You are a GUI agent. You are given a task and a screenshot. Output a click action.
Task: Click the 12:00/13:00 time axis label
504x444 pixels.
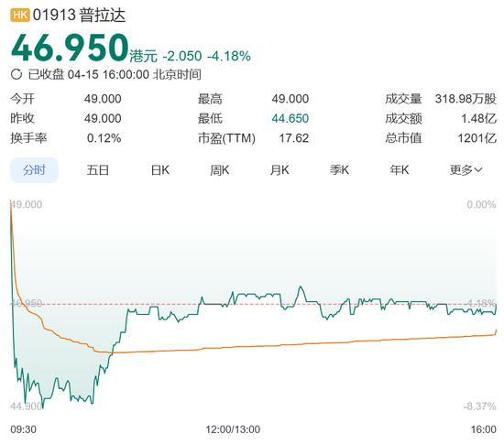[233, 429]
